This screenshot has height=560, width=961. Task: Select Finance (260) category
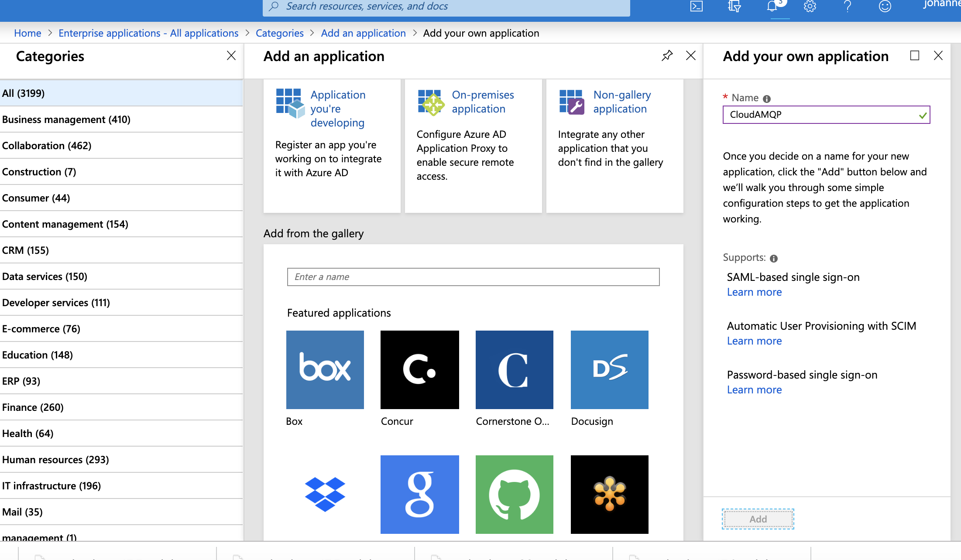[x=121, y=407]
